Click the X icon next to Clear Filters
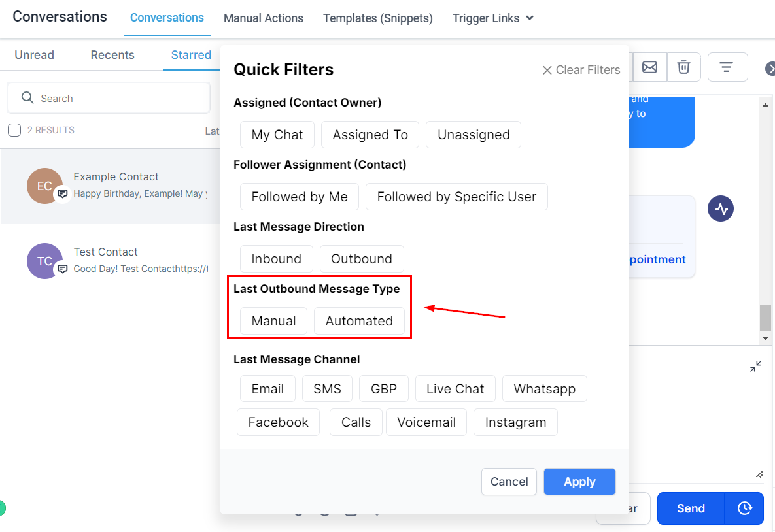The width and height of the screenshot is (775, 532). (x=547, y=70)
